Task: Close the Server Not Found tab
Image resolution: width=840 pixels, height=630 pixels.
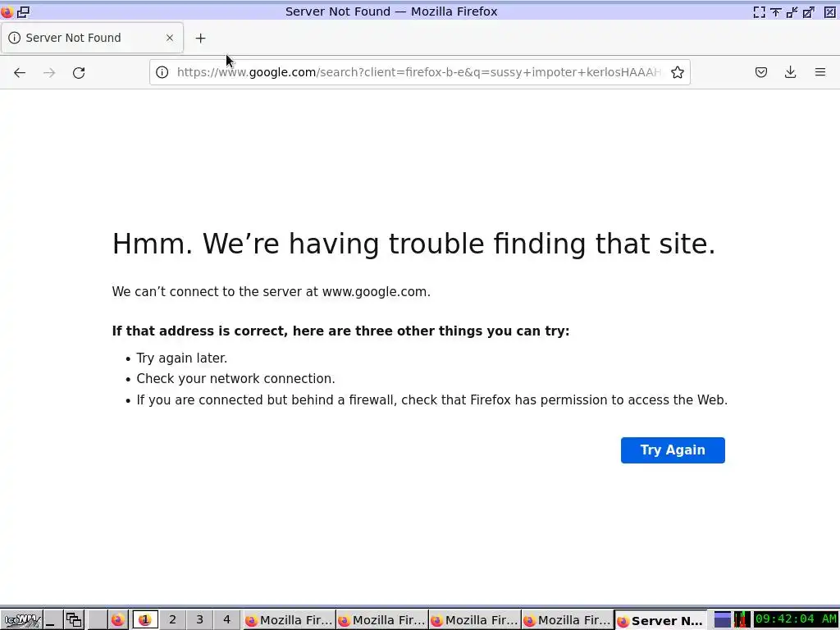Action: 170,38
